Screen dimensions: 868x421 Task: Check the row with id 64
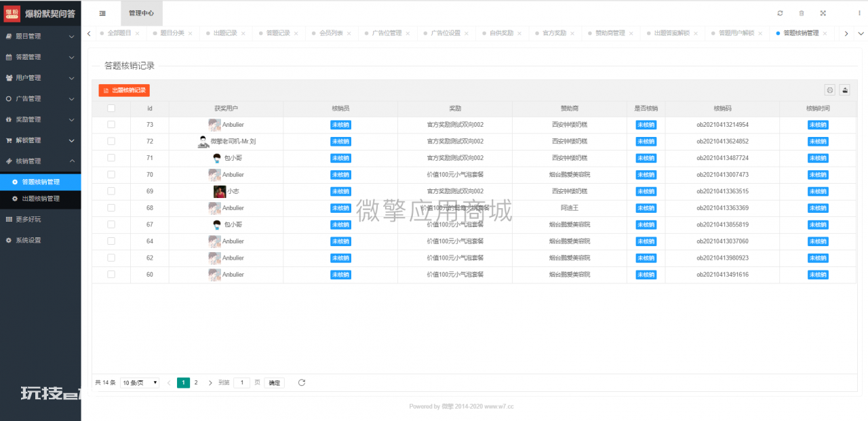coord(111,241)
